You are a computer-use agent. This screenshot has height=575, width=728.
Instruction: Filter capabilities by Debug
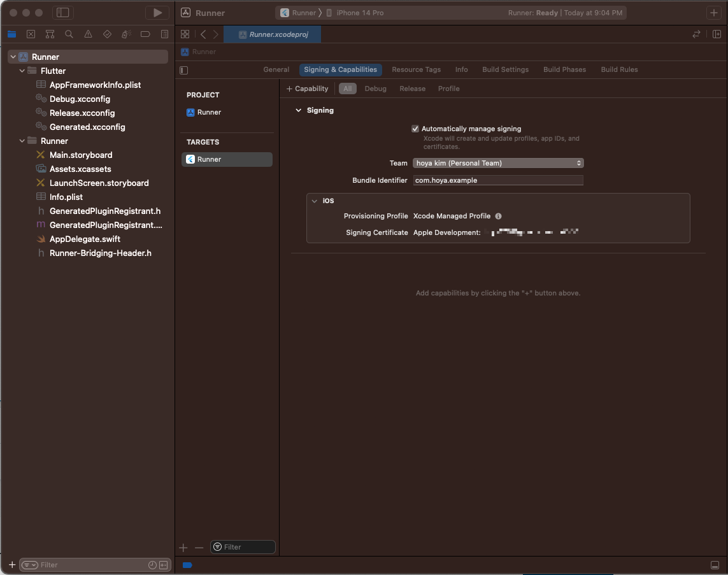375,89
